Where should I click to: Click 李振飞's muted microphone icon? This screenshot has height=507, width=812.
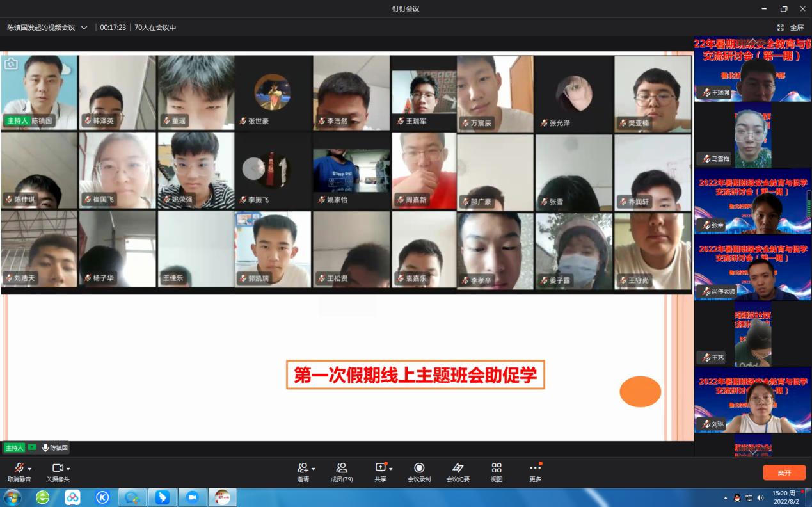click(x=243, y=200)
